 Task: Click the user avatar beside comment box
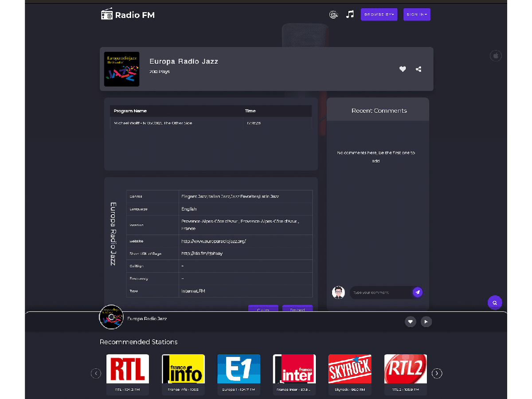click(338, 293)
